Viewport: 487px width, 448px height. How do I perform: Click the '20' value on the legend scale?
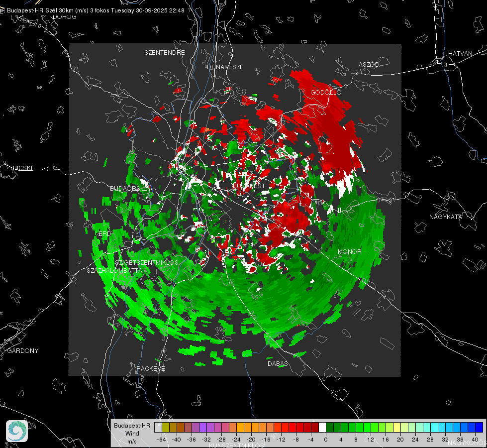[x=400, y=440]
